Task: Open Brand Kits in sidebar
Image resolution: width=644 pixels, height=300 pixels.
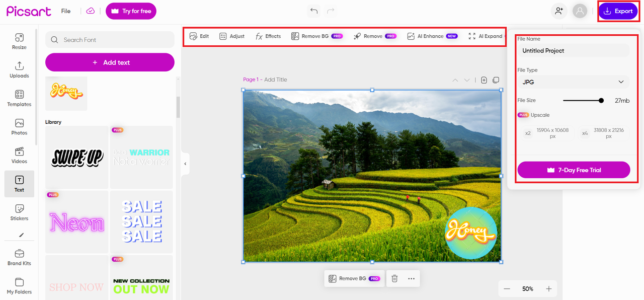Action: pos(19,257)
